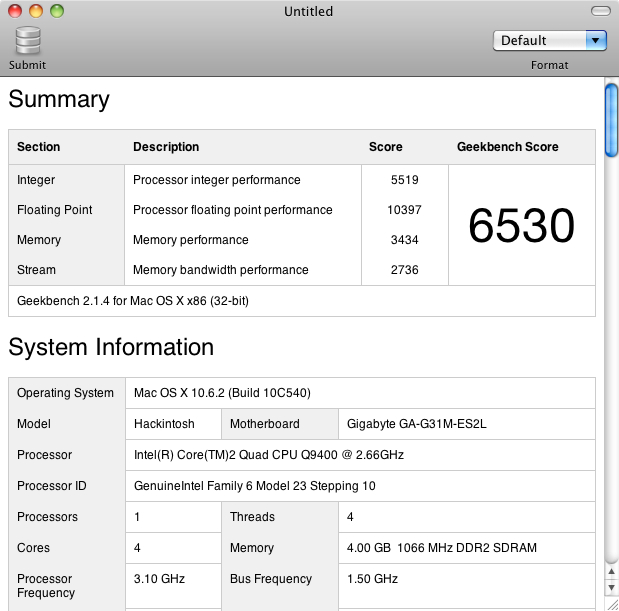Click the Integer section row label

click(36, 180)
